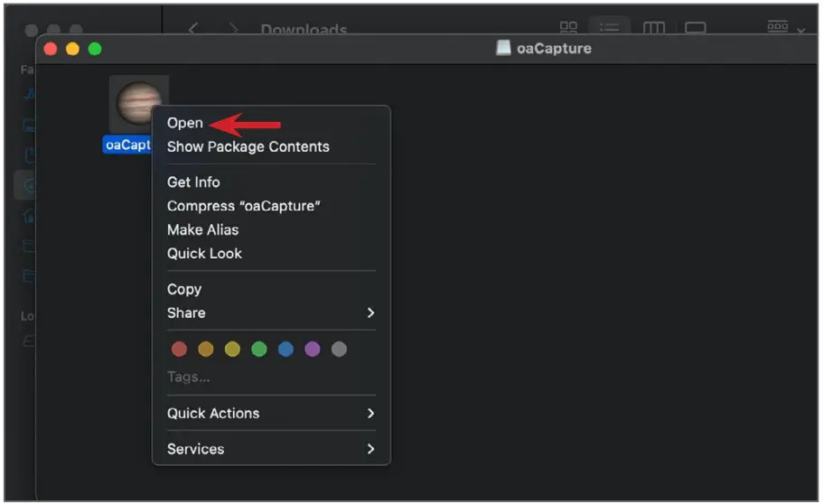Viewport: 823px width, 504px height.
Task: Choose Get Info in the menu
Action: click(x=193, y=182)
